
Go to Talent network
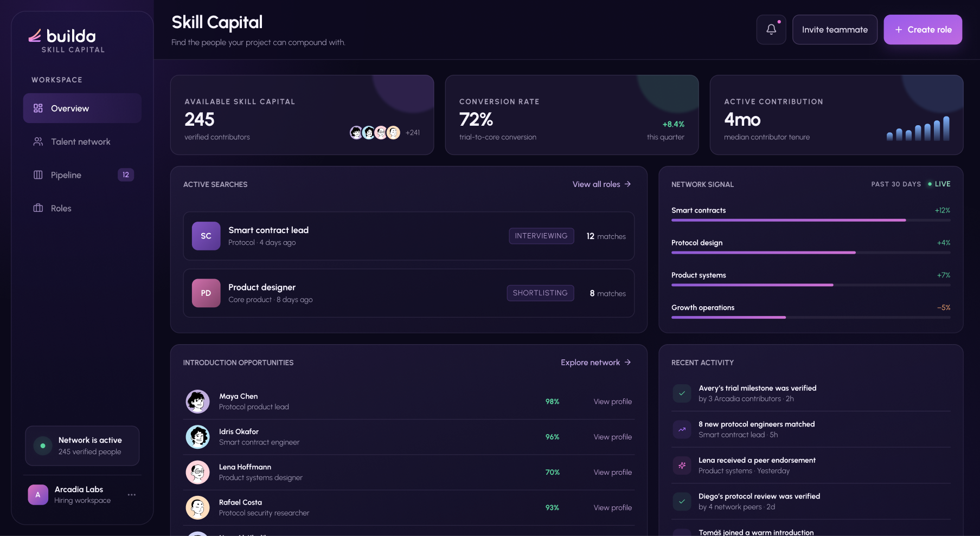pyautogui.click(x=82, y=141)
